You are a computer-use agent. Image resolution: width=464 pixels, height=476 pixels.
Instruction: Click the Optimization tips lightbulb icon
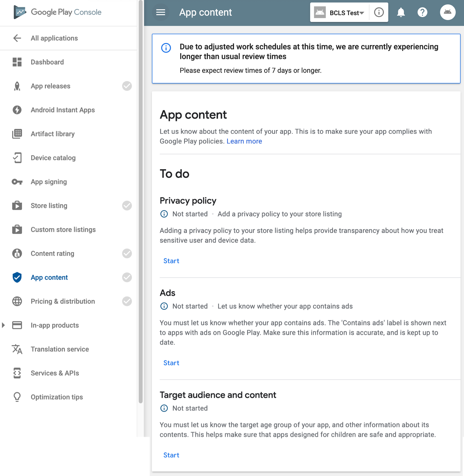tap(17, 397)
